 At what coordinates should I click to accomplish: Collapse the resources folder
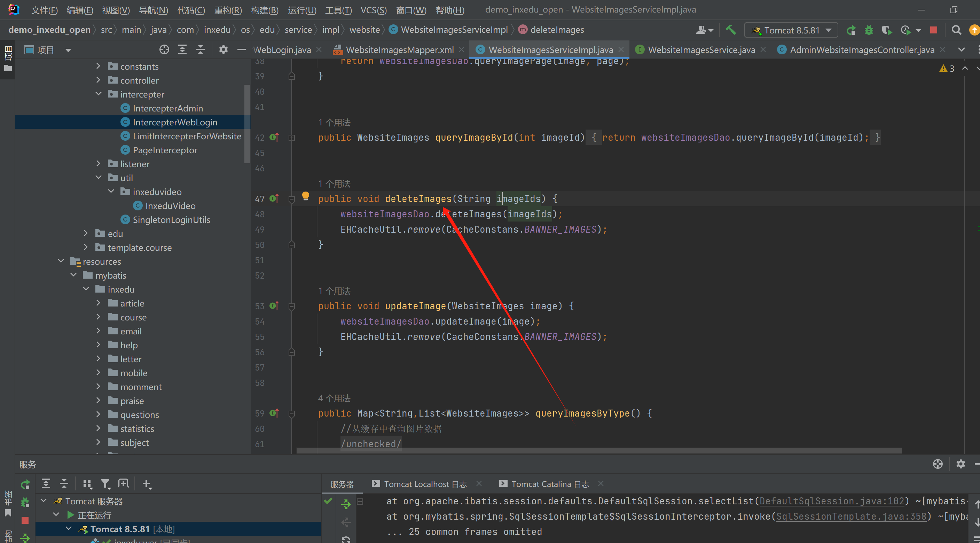pyautogui.click(x=61, y=261)
